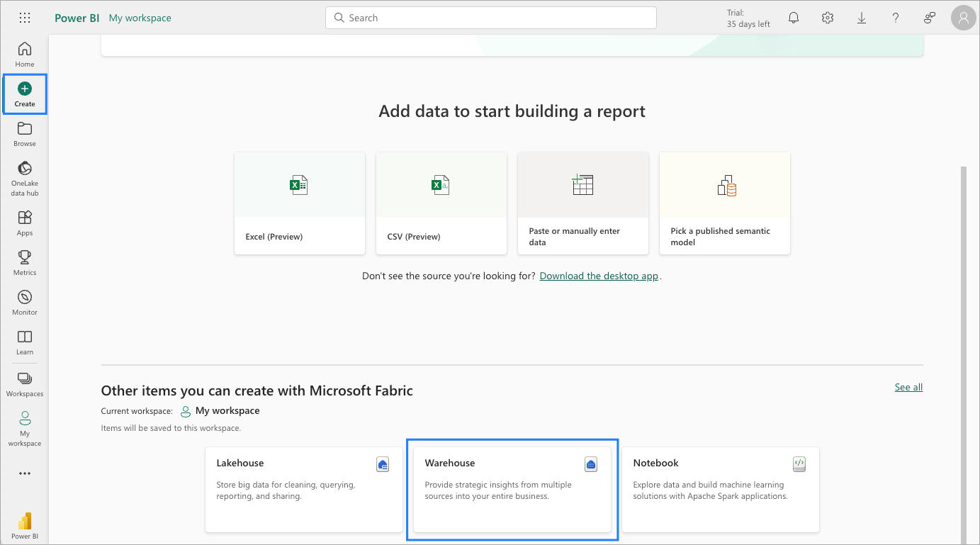The image size is (980, 545).
Task: Open the Browse folder icon
Action: [x=25, y=133]
